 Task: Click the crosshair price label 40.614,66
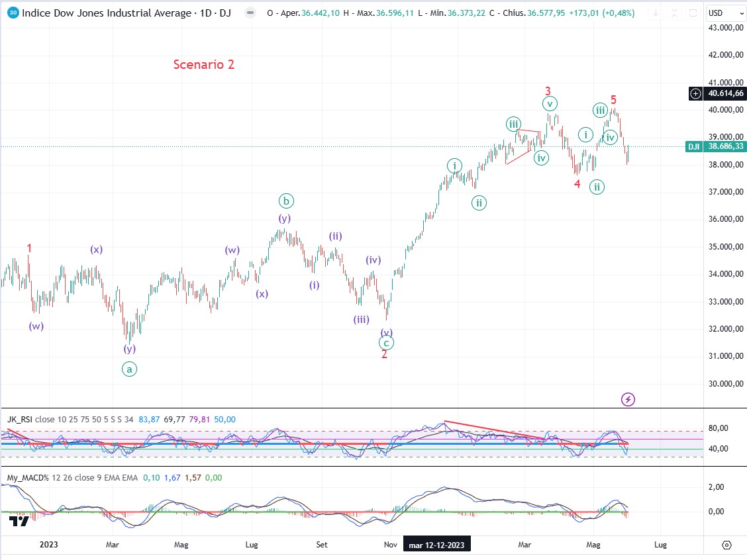pyautogui.click(x=725, y=93)
